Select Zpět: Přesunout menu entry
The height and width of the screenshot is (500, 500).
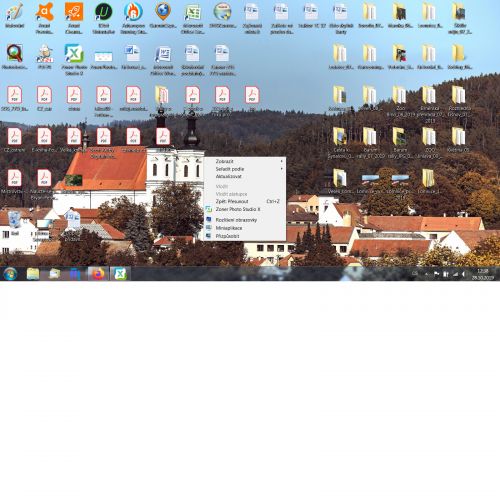point(245,201)
